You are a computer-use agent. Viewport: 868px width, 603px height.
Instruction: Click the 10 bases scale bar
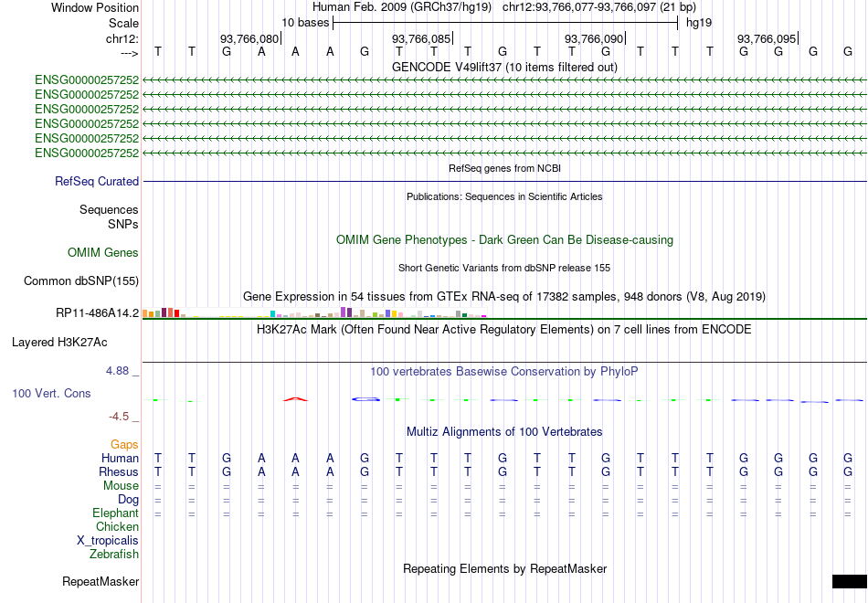(505, 23)
